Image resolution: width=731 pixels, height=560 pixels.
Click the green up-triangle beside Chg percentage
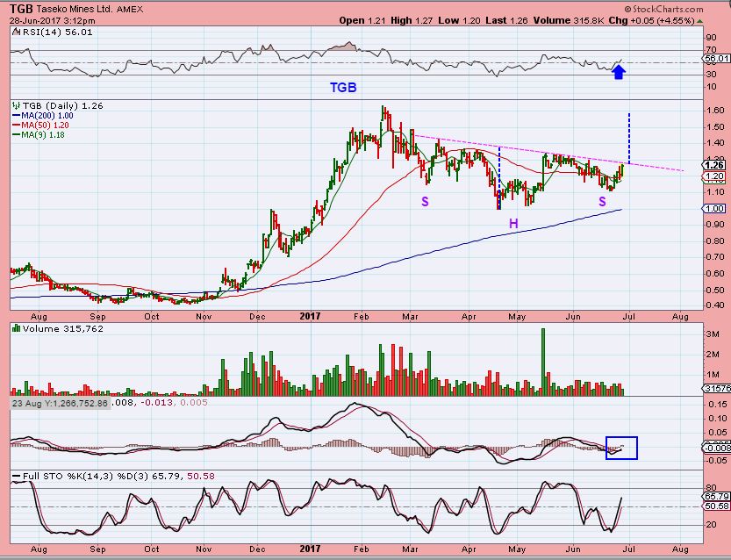click(x=700, y=21)
